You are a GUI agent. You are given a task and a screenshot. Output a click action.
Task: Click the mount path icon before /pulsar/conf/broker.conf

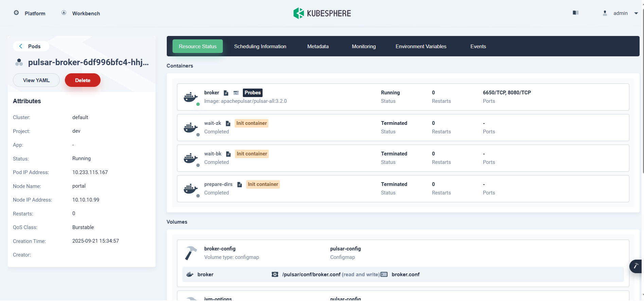[x=275, y=275]
